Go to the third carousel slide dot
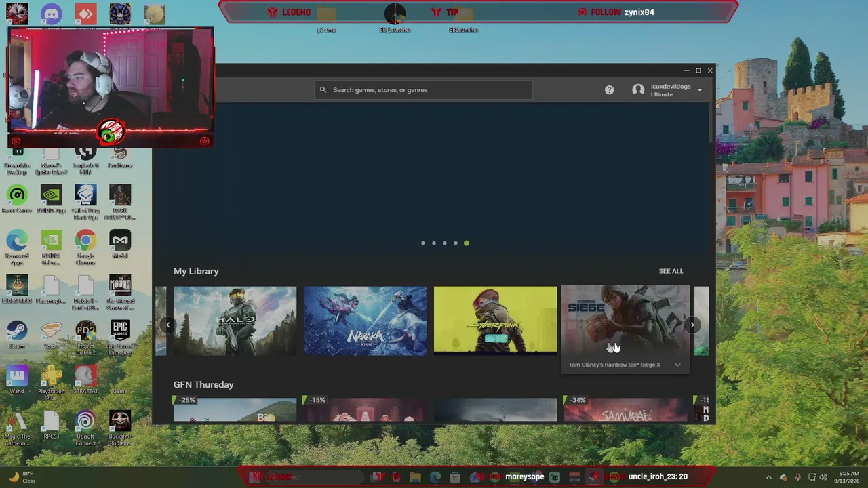Image resolution: width=868 pixels, height=488 pixels. 445,243
